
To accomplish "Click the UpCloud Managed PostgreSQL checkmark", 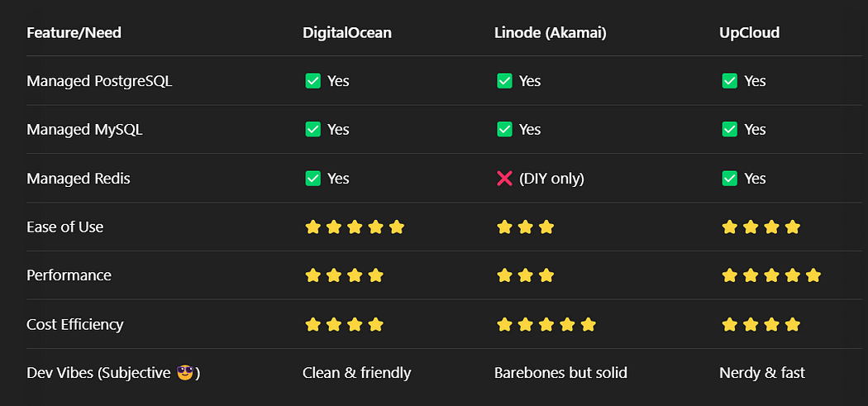I will tap(730, 81).
